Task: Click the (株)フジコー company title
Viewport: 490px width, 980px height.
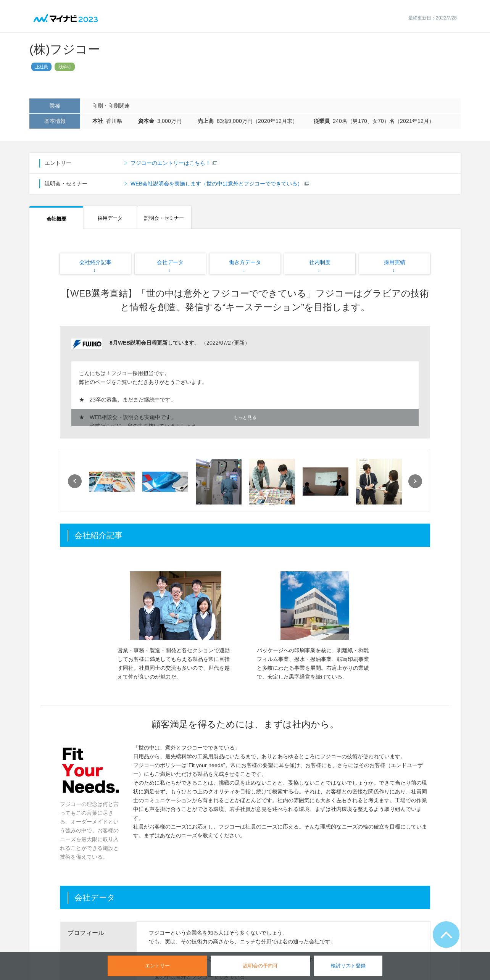Action: (64, 49)
